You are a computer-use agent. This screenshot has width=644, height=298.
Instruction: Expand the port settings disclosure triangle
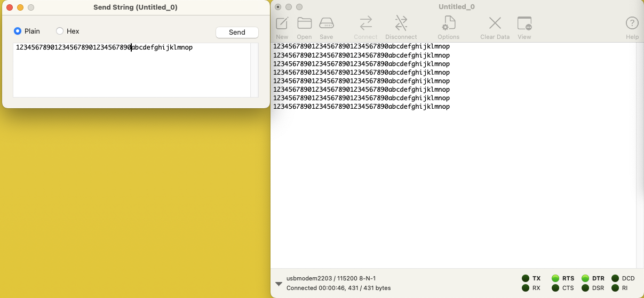pos(279,284)
